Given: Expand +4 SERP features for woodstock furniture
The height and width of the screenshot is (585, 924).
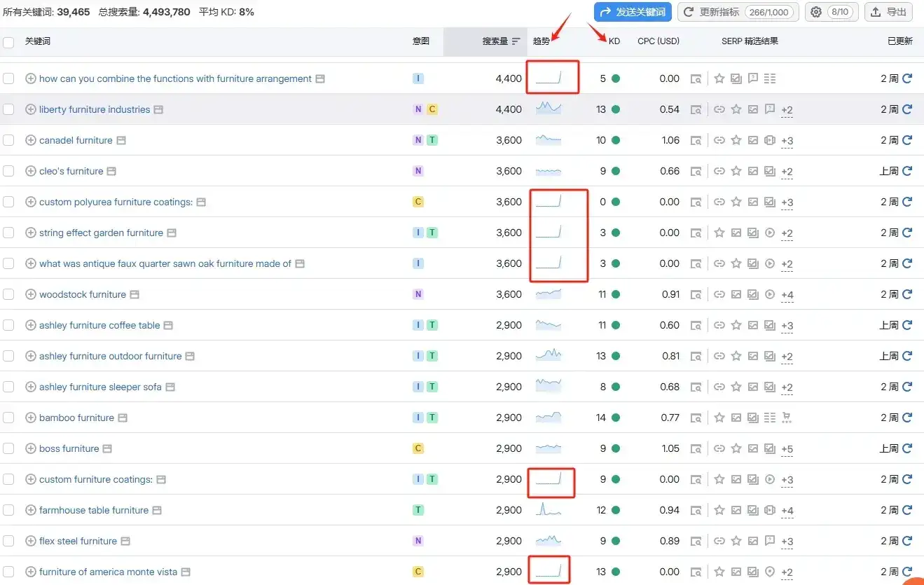Looking at the screenshot, I should (787, 295).
